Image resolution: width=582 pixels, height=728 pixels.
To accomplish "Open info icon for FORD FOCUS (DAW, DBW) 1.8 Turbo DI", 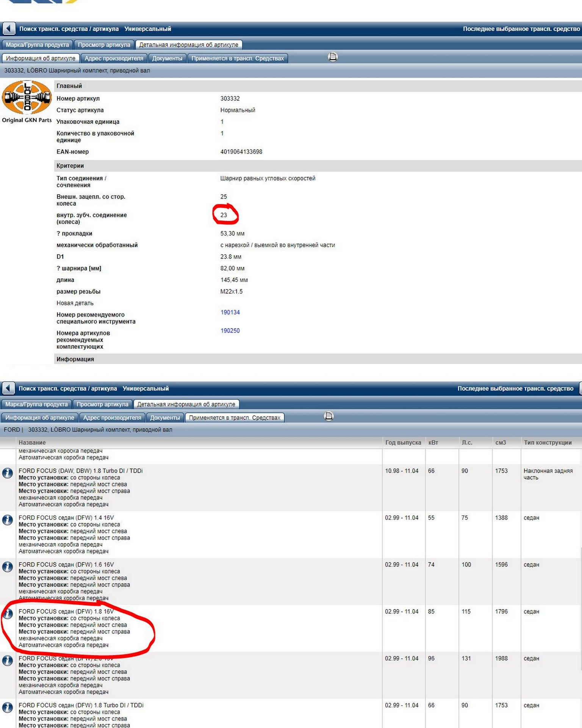I will click(7, 473).
